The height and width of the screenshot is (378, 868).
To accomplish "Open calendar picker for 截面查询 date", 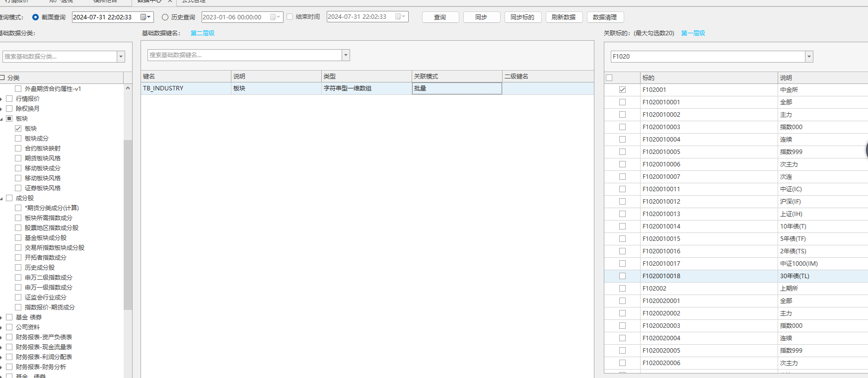I will click(145, 17).
